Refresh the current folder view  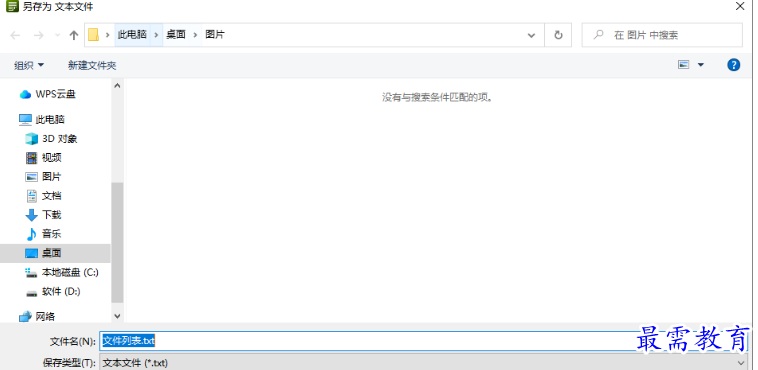tap(558, 35)
